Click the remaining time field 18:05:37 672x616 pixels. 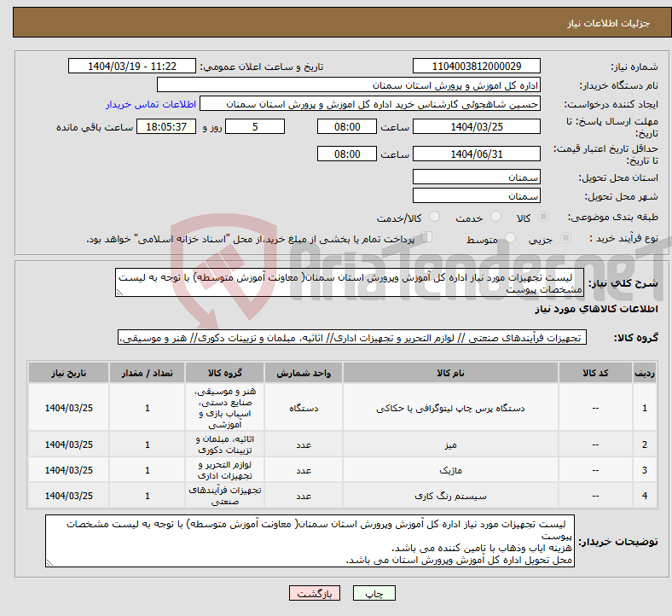click(166, 126)
